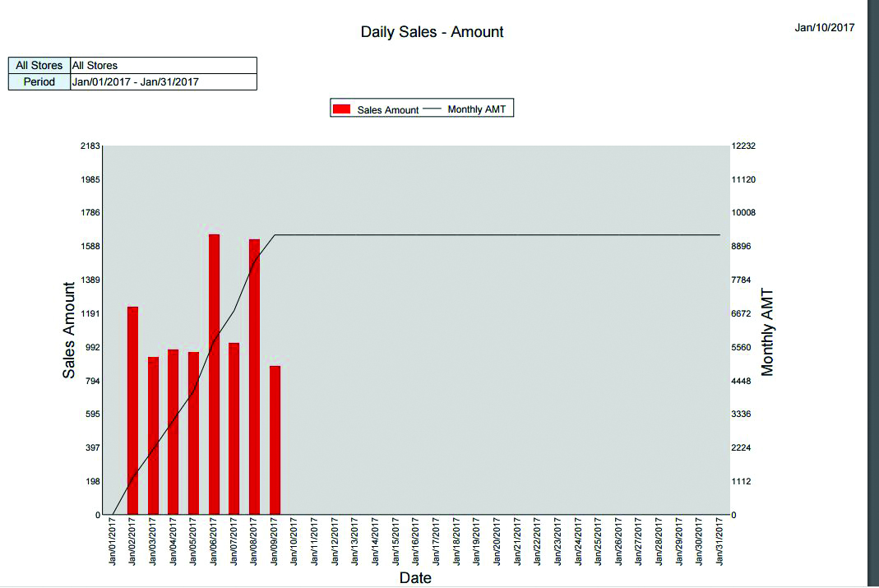Click the Jan/12/2017 x-axis date label

pos(335,541)
